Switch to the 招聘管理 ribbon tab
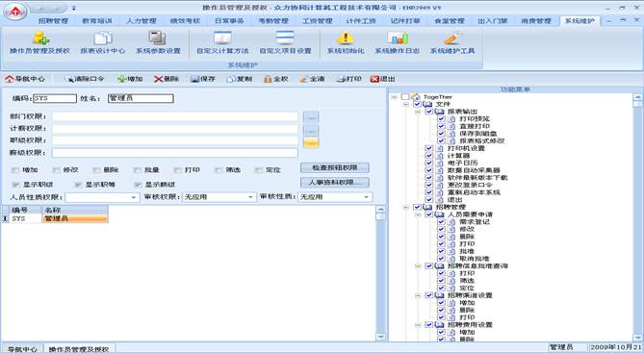Screen dimensions: 644x353 (53, 21)
